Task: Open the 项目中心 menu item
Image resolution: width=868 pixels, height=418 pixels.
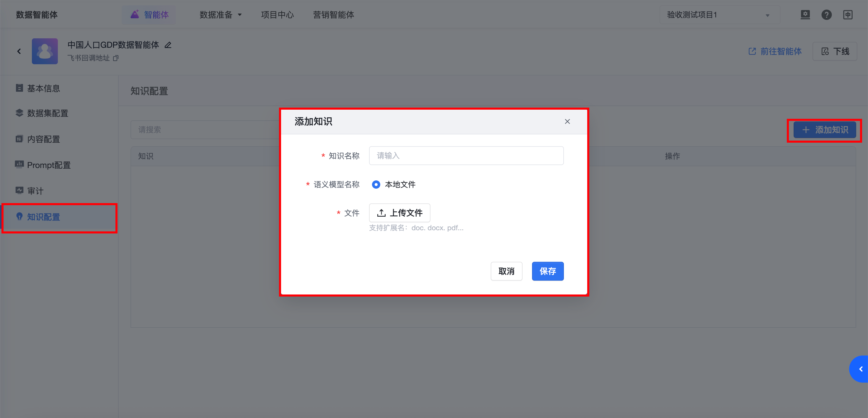Action: pos(277,15)
